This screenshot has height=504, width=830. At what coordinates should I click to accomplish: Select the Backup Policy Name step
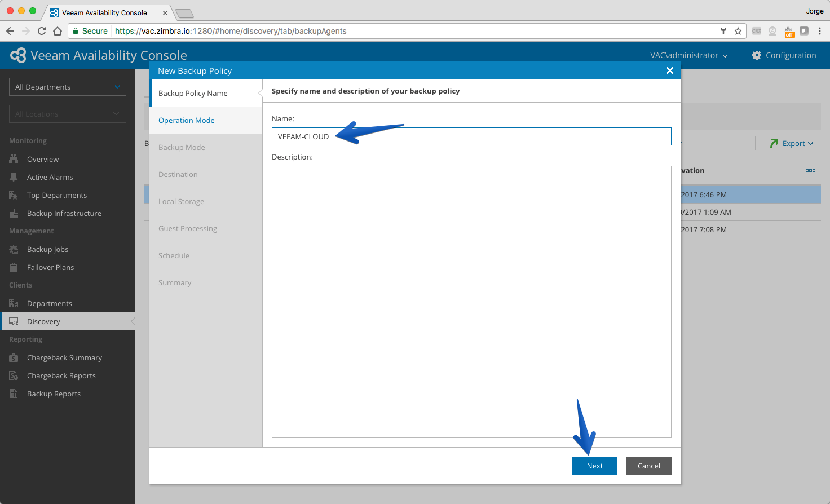click(206, 93)
